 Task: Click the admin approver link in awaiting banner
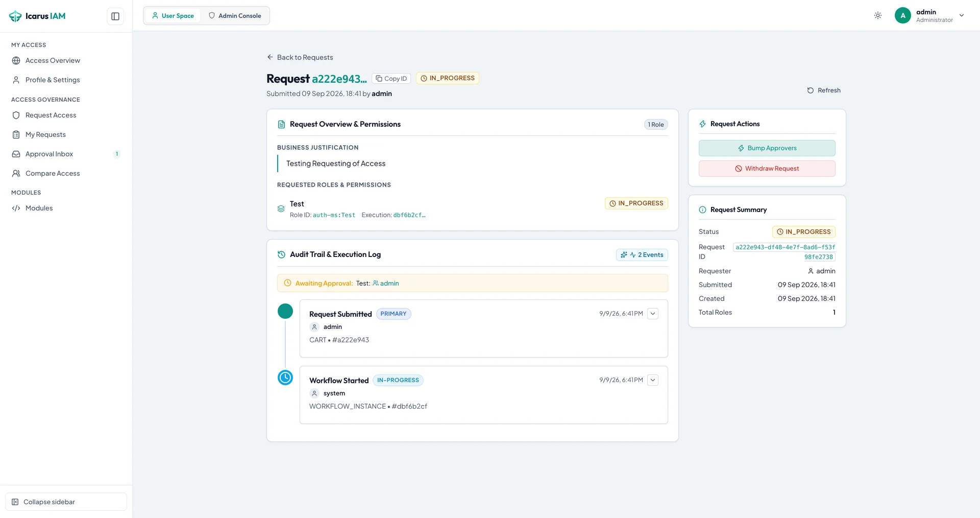386,283
